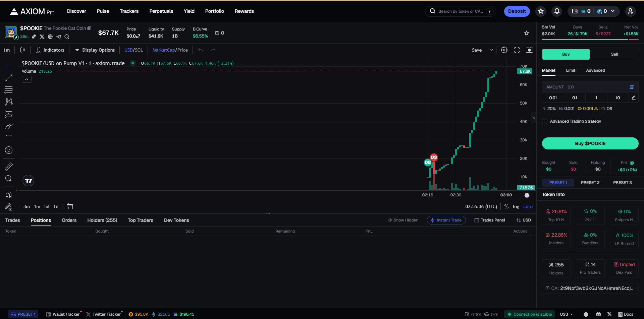Select the Advanced order tab

(x=595, y=70)
